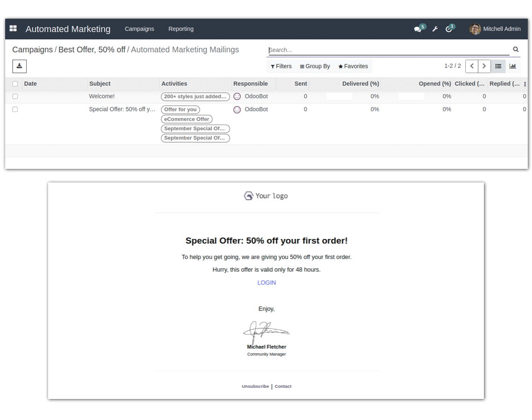532x420 pixels.
Task: Open the Campaigns menu
Action: pos(139,29)
